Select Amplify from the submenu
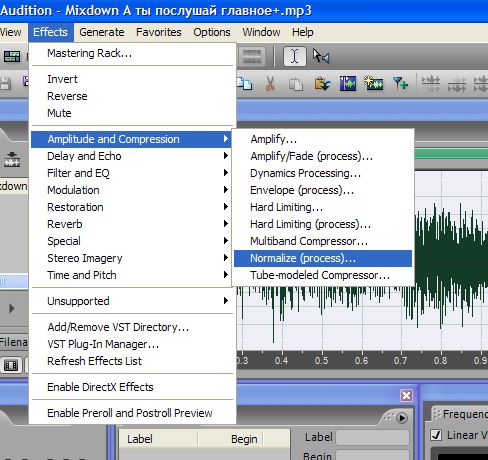Viewport: 488px width, 460px height. click(x=323, y=139)
